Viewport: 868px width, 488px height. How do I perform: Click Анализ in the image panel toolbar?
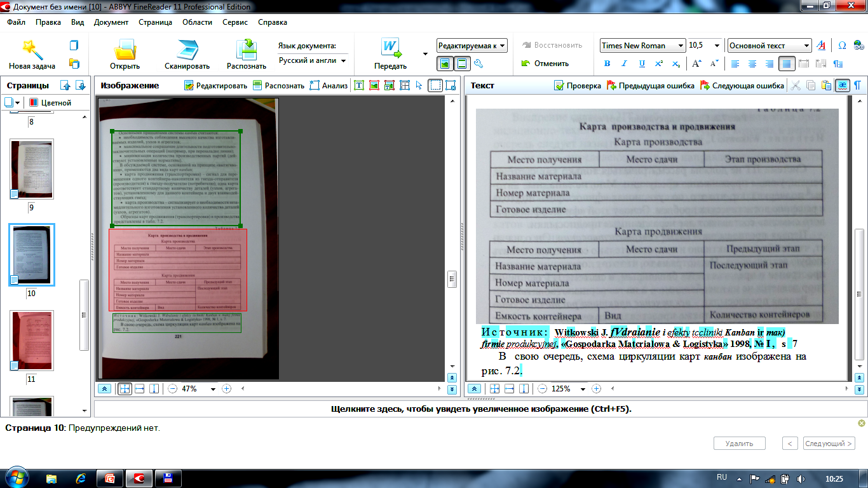(x=329, y=85)
